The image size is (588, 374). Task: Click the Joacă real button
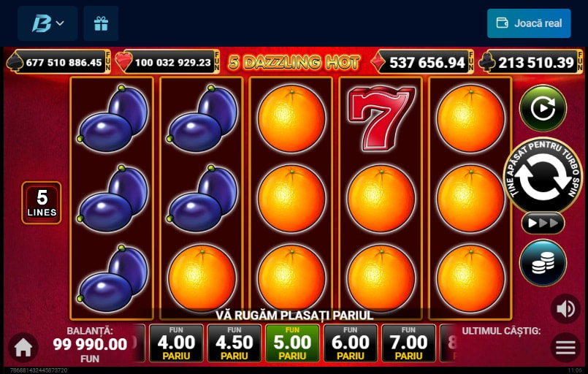click(x=529, y=23)
